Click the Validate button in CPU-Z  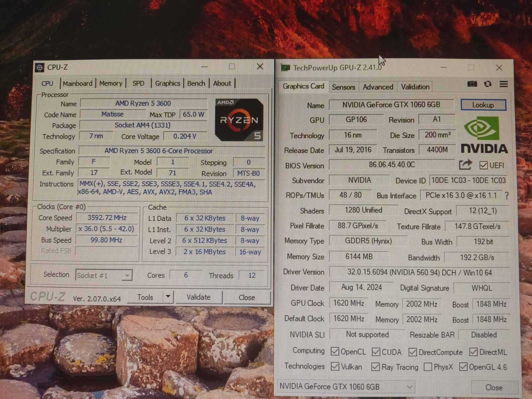pyautogui.click(x=199, y=297)
